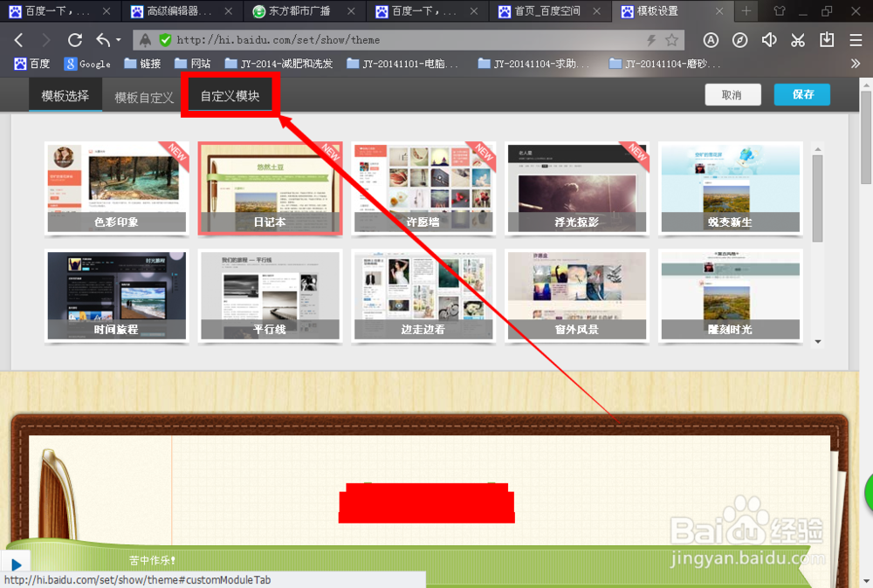Viewport: 873px width, 588px height.
Task: Choose the 时间旅程 template
Action: pos(116,296)
